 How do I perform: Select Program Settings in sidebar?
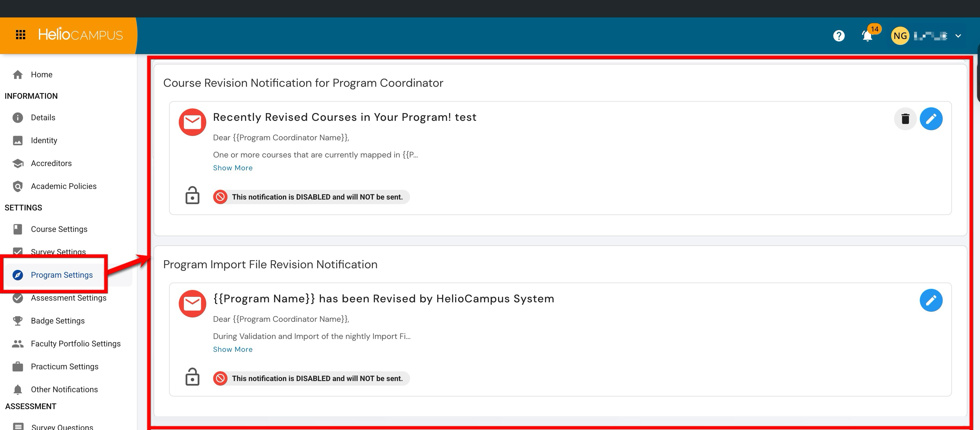pos(62,275)
